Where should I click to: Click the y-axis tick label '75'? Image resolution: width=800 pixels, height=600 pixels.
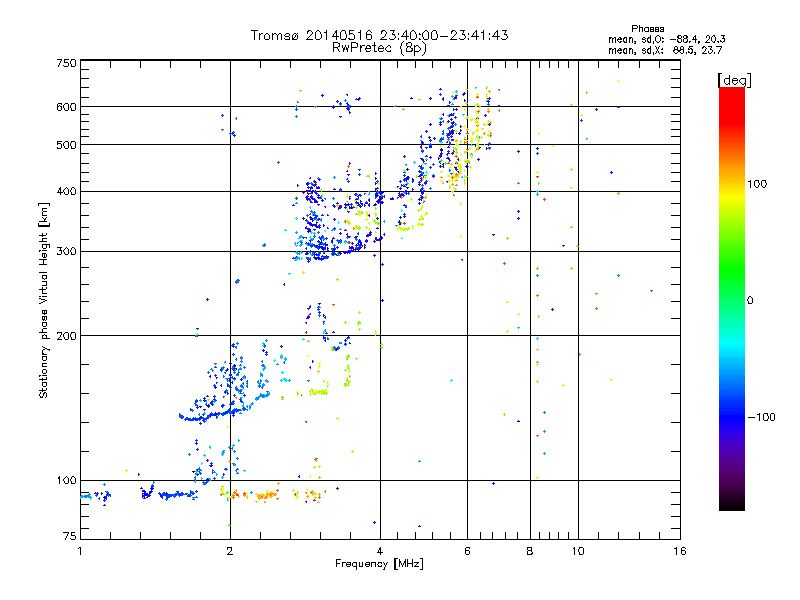click(70, 536)
